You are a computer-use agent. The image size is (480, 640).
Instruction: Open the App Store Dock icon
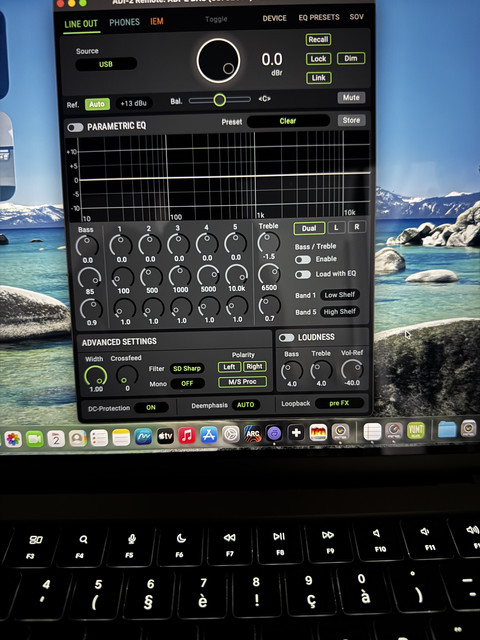[209, 435]
